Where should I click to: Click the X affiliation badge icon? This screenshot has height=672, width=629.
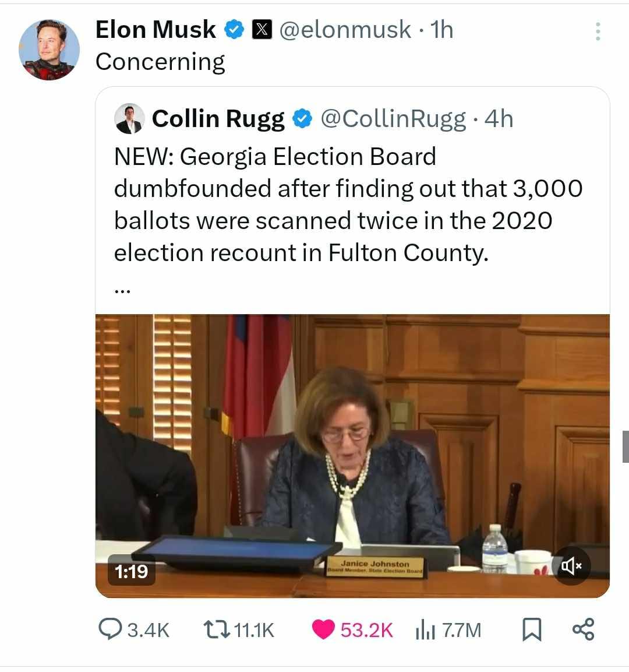pos(262,30)
